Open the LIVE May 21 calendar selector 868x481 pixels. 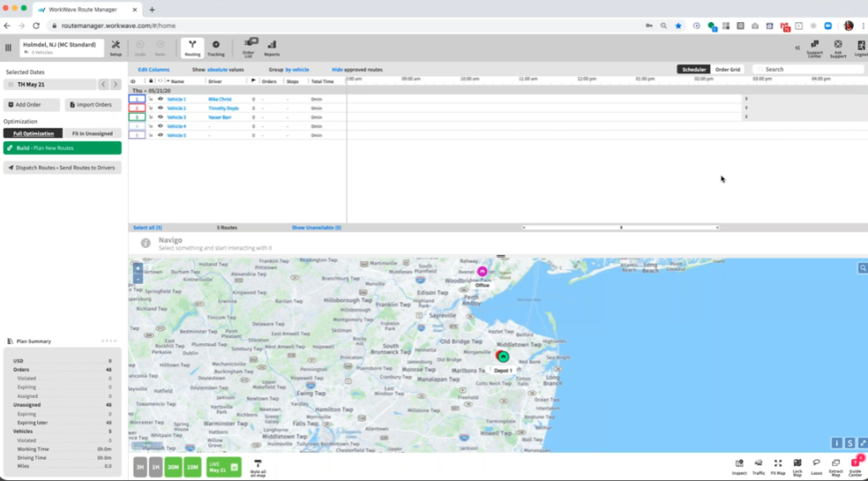224,467
